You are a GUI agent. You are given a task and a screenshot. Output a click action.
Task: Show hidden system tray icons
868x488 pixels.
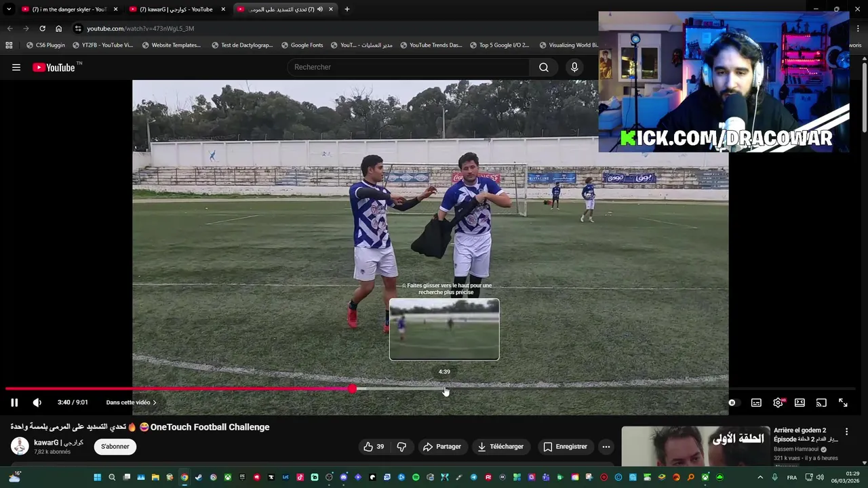759,478
